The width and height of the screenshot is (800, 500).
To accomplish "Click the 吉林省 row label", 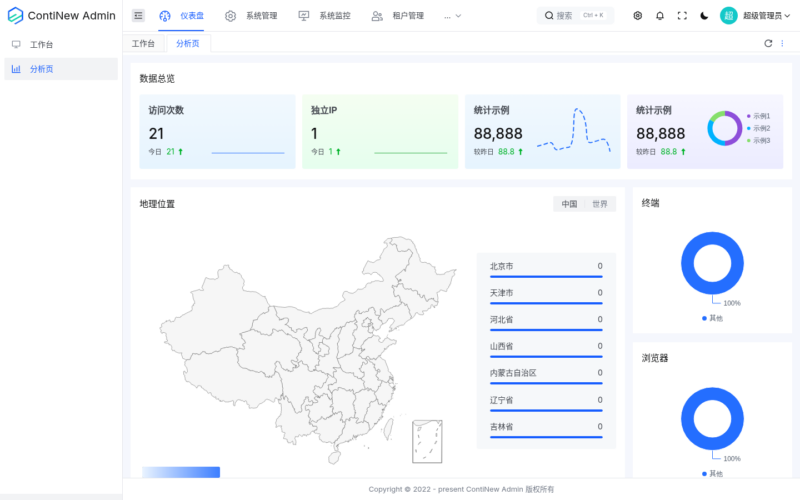I will (502, 427).
